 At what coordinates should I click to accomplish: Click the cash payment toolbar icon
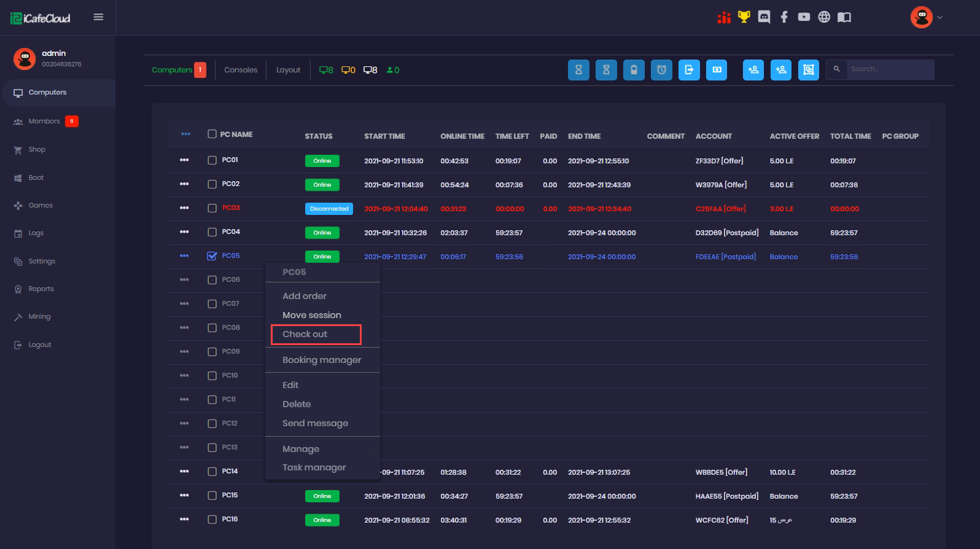tap(717, 70)
